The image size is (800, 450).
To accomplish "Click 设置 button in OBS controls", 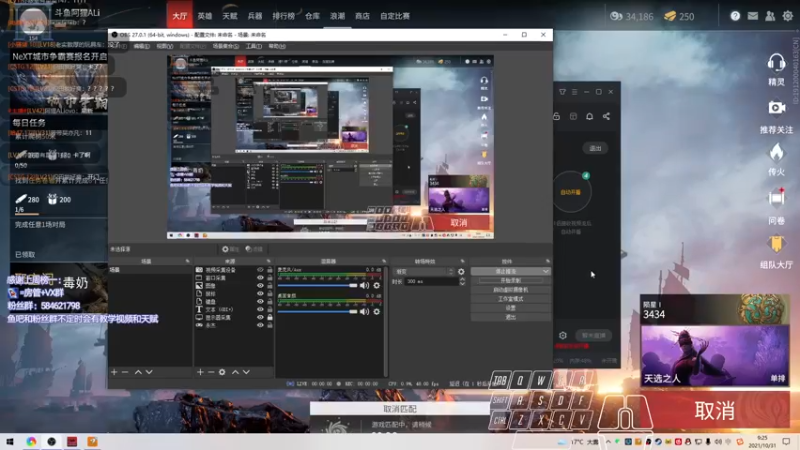I will (510, 308).
